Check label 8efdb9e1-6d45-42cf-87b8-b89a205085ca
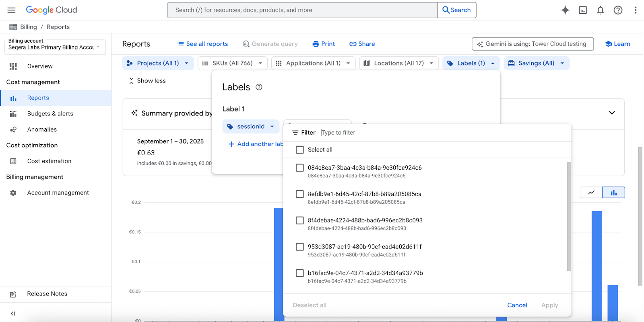This screenshot has height=322, width=644. [300, 194]
